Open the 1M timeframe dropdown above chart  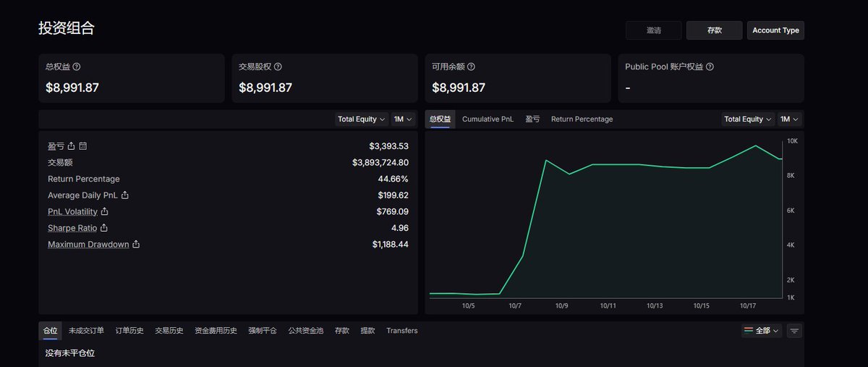789,119
